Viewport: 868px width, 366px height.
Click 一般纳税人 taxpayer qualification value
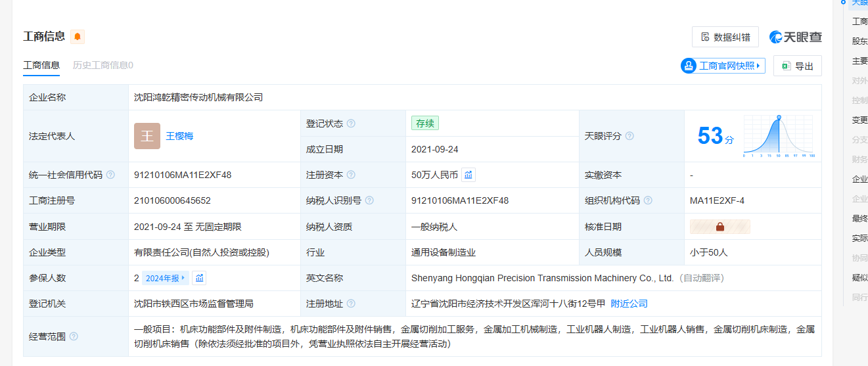coord(434,227)
